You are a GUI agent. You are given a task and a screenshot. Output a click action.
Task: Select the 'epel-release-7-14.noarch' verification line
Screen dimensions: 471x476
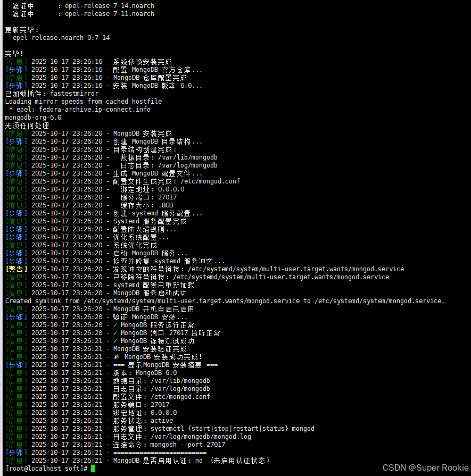(83, 6)
